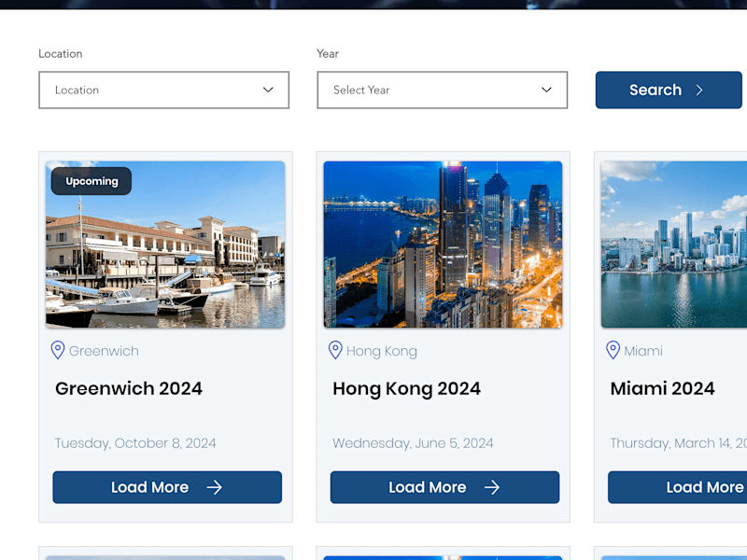Click the Location field label above the dropdown
The image size is (747, 560).
[x=61, y=54]
